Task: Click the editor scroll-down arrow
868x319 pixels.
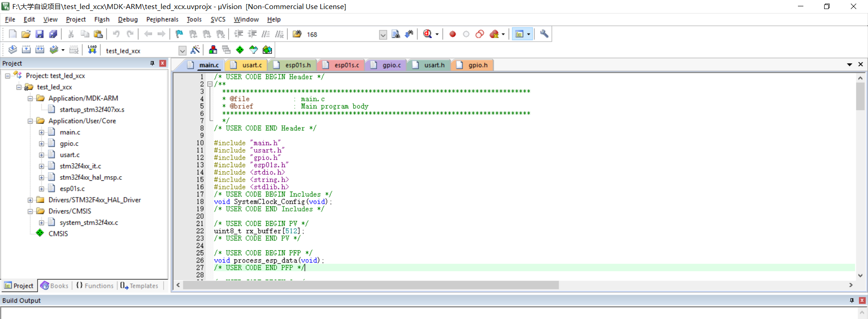Action: point(860,275)
